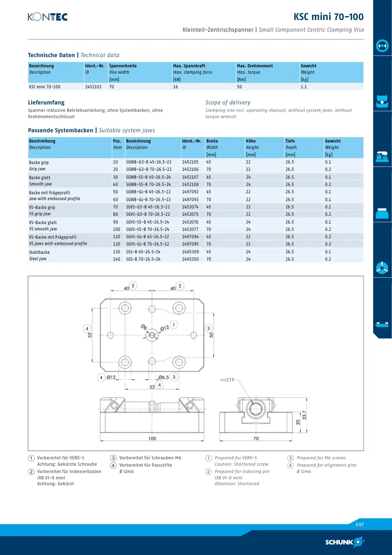392x555 pixels.
Task: Click the KONTEC logo at top left
Action: click(x=48, y=17)
